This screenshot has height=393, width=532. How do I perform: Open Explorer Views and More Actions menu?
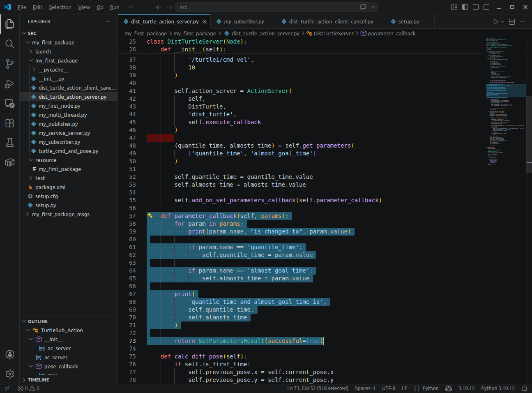108,22
